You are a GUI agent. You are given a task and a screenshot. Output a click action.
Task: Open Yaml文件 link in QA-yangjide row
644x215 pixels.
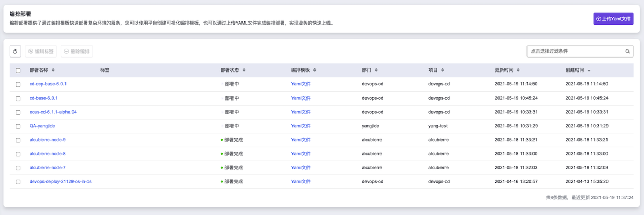click(301, 126)
